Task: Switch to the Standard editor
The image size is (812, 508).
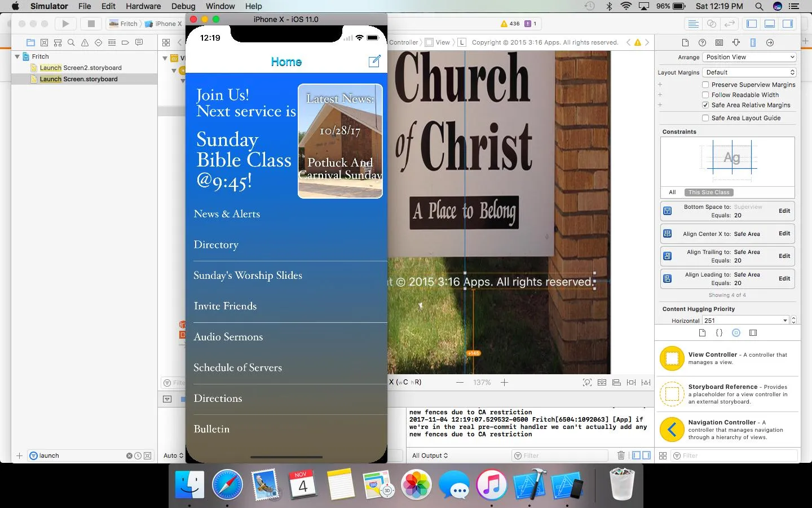Action: click(694, 24)
